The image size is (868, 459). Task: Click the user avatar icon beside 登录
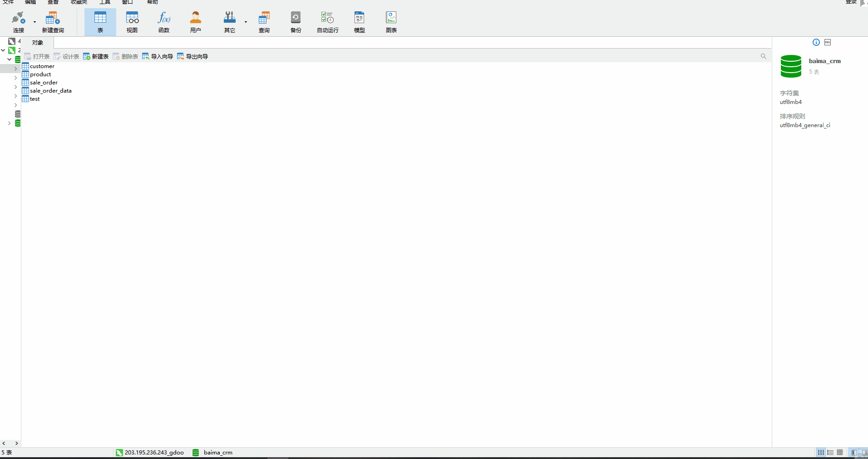(863, 3)
